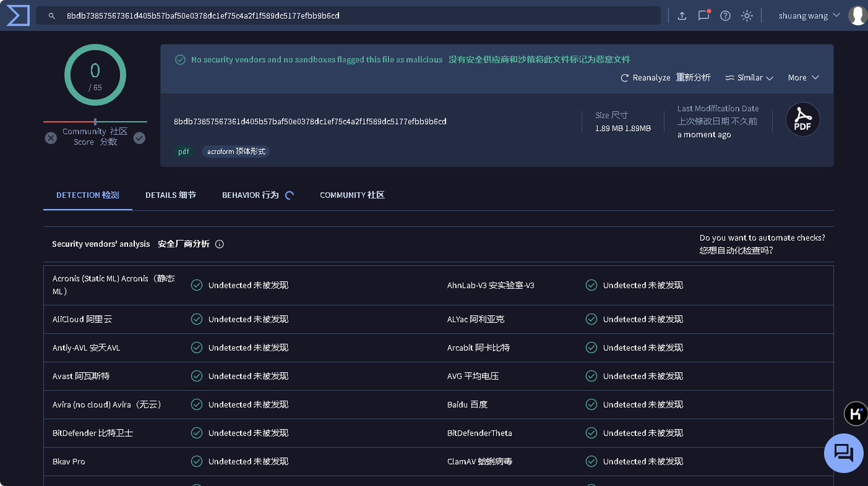Click the info icon beside Security vendors' analysis
The width and height of the screenshot is (868, 486).
220,244
